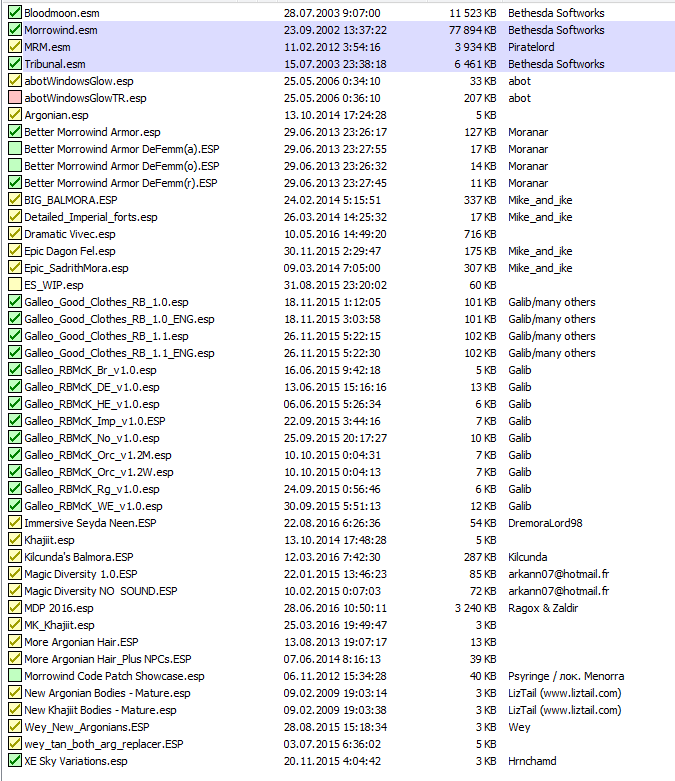This screenshot has height=781, width=675.
Task: Click date 22.08.2016 6:26:36
Action: 332,523
